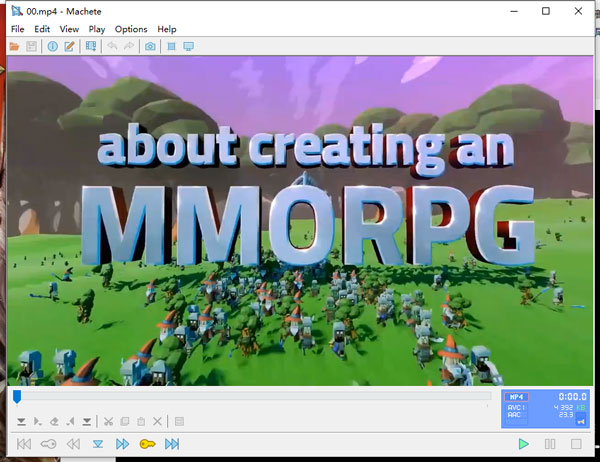600x462 pixels.
Task: Click the save selection icon after the separator
Action: (x=179, y=422)
